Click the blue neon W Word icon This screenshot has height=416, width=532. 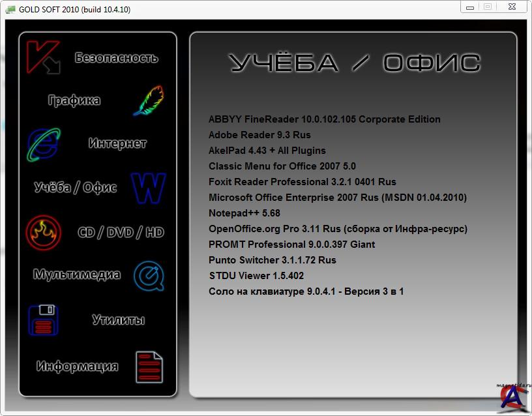coord(148,188)
